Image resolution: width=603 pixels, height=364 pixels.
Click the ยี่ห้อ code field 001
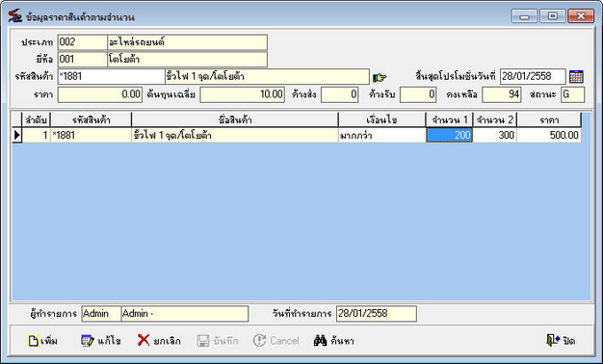pyautogui.click(x=82, y=59)
